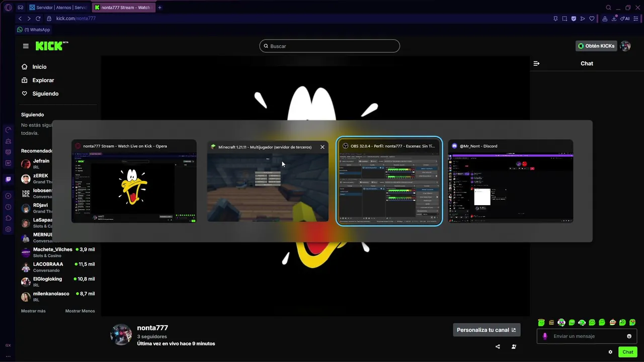
Task: Switch to the Servidor Aternos tab
Action: (x=58, y=8)
